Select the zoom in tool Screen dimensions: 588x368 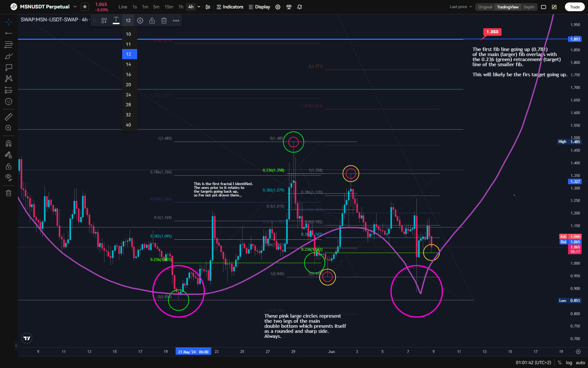pos(9,128)
